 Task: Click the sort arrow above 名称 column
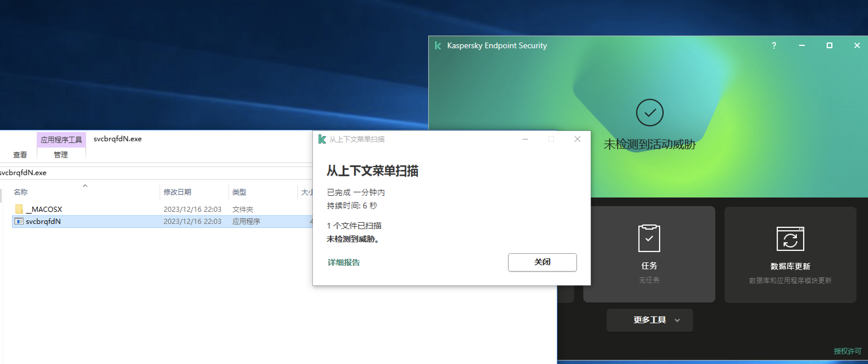coord(85,186)
